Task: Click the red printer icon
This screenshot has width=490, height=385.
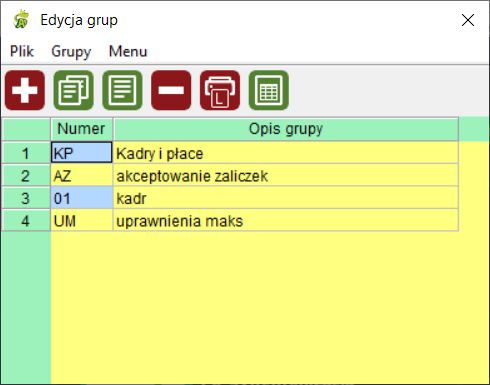Action: tap(220, 90)
